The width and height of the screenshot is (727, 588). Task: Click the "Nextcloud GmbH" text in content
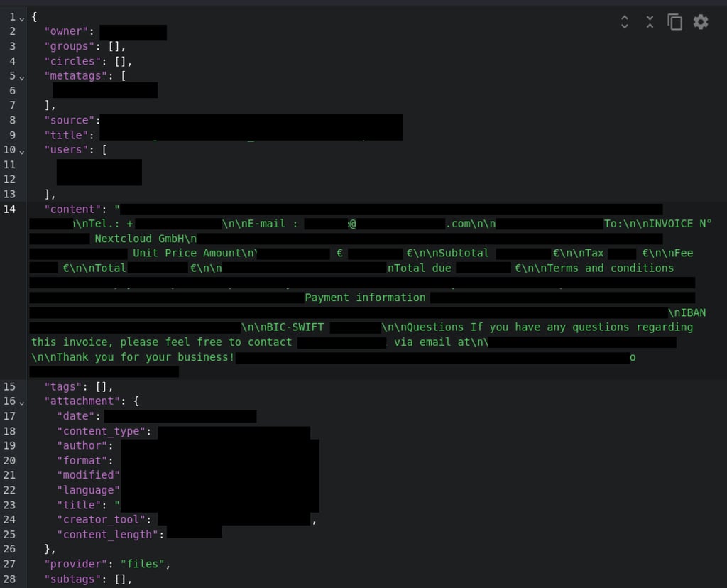click(140, 239)
